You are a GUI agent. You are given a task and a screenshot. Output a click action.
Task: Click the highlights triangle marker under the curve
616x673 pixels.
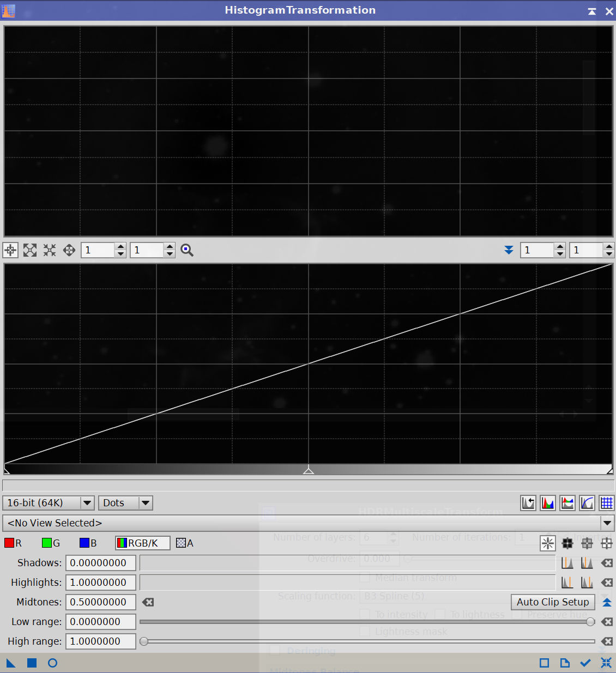(609, 470)
